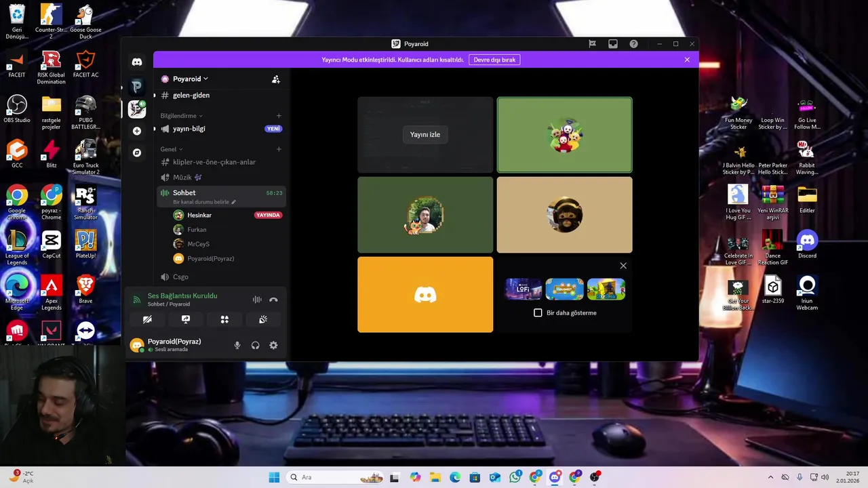
Task: Click the add a server plus icon
Action: point(137,131)
